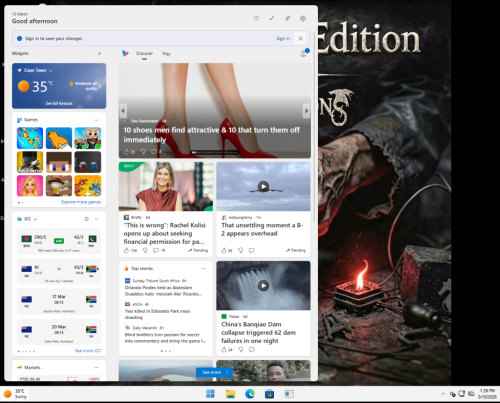Open comments on Banqiao Dam story
Screen dimensions: 500x403
point(252,349)
